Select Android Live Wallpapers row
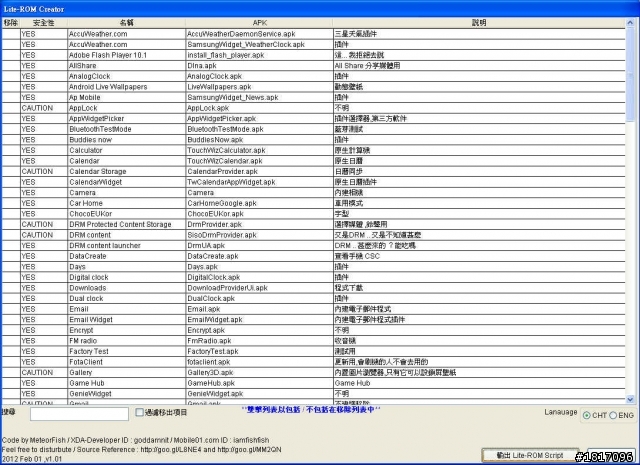The height and width of the screenshot is (465, 640). (313, 87)
